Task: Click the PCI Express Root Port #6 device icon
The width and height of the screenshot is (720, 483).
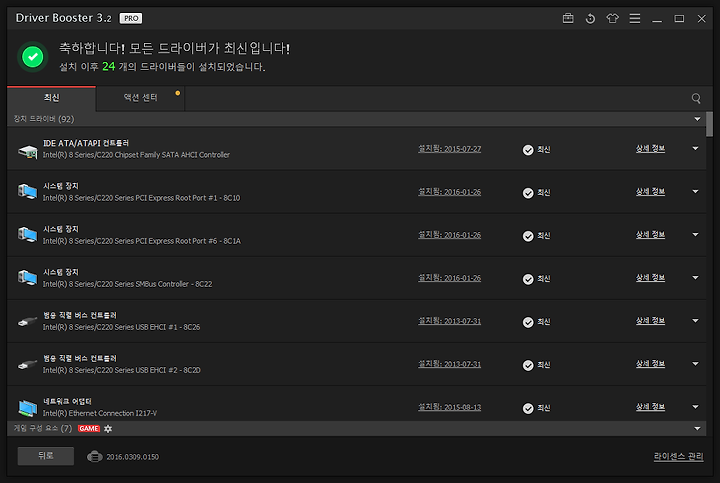Action: coord(28,235)
